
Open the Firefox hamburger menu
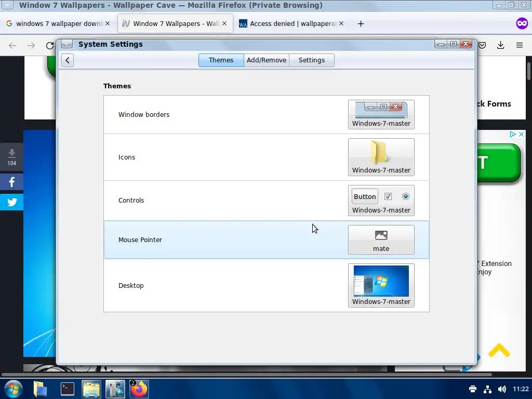click(x=519, y=45)
